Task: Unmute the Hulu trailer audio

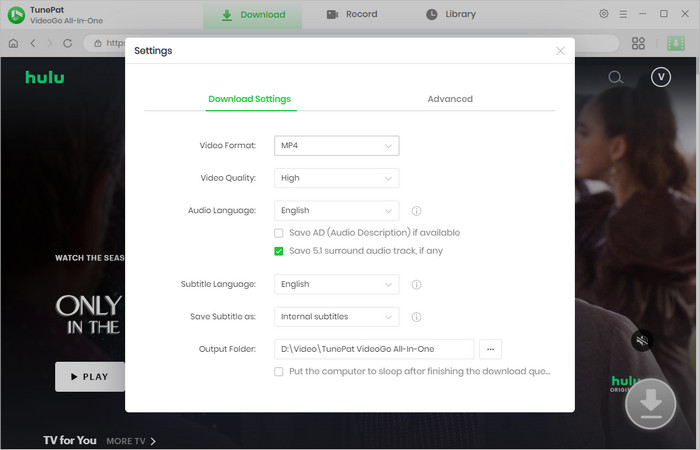Action: coord(642,341)
